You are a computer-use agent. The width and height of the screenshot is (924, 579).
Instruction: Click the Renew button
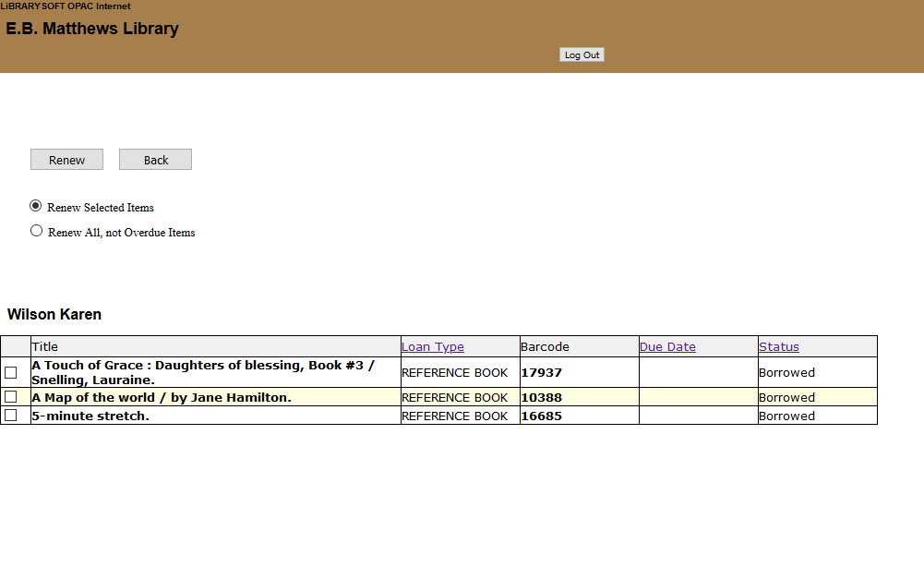pos(66,160)
